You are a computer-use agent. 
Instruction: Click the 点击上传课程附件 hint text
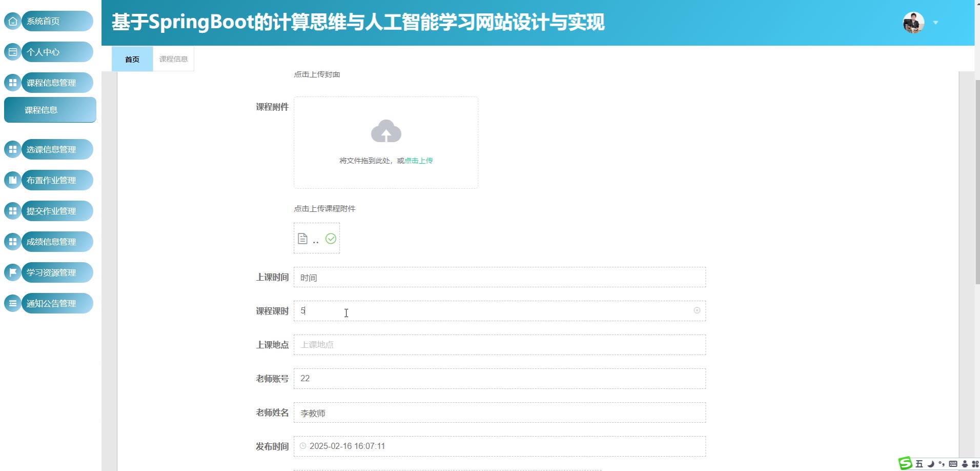(x=324, y=209)
